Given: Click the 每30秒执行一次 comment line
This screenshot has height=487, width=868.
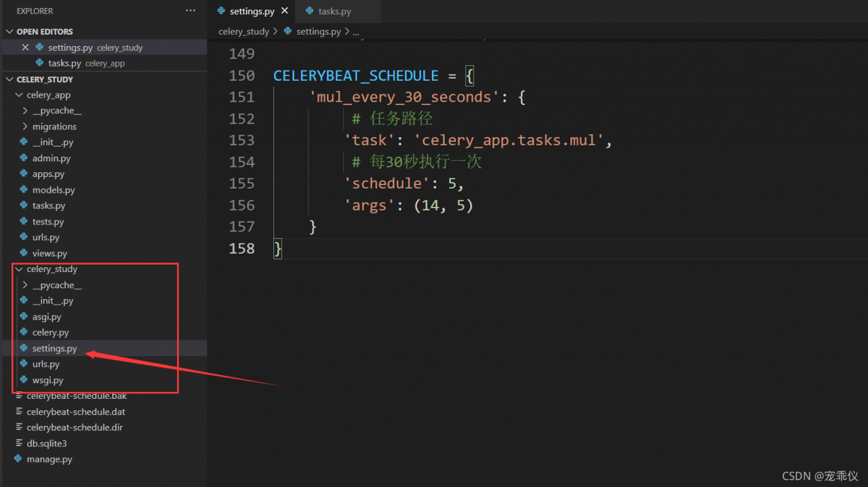Looking at the screenshot, I should [x=417, y=162].
